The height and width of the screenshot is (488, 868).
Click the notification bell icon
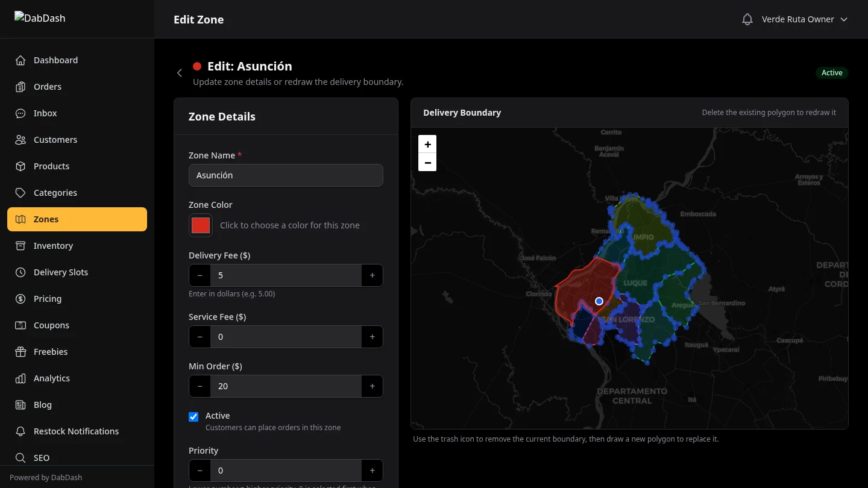(747, 19)
